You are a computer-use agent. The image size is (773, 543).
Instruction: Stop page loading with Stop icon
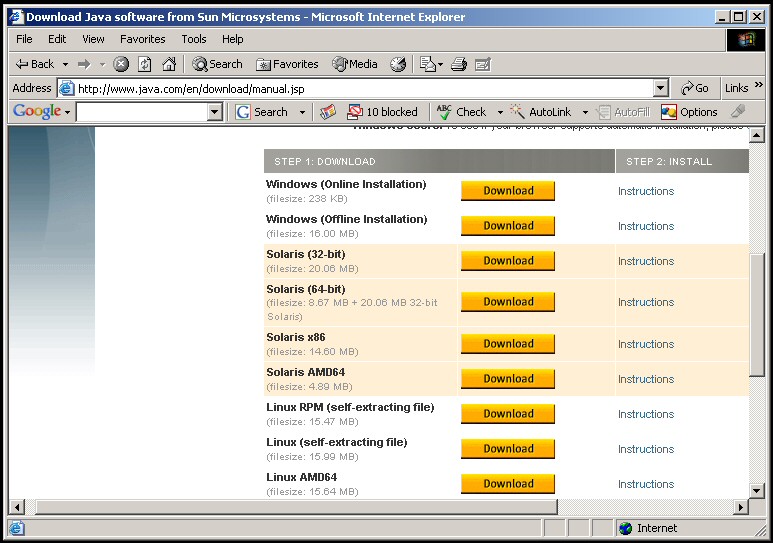pos(121,64)
